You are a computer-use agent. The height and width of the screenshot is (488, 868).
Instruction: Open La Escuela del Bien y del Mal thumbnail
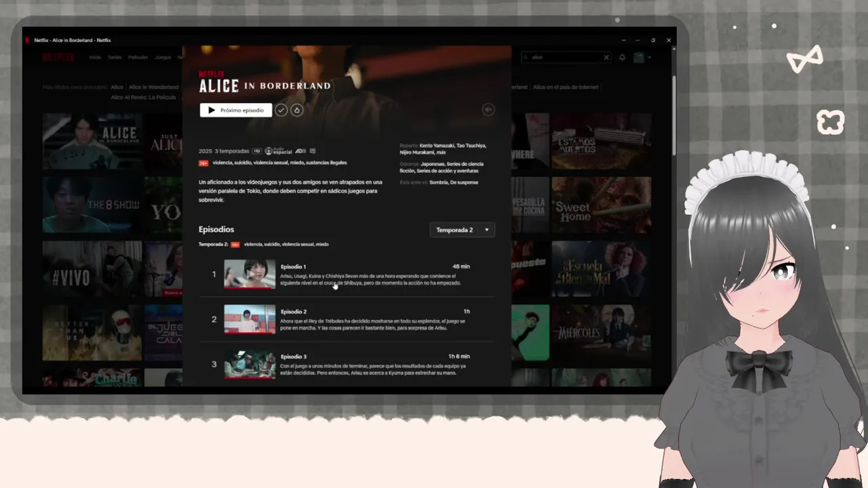point(601,269)
